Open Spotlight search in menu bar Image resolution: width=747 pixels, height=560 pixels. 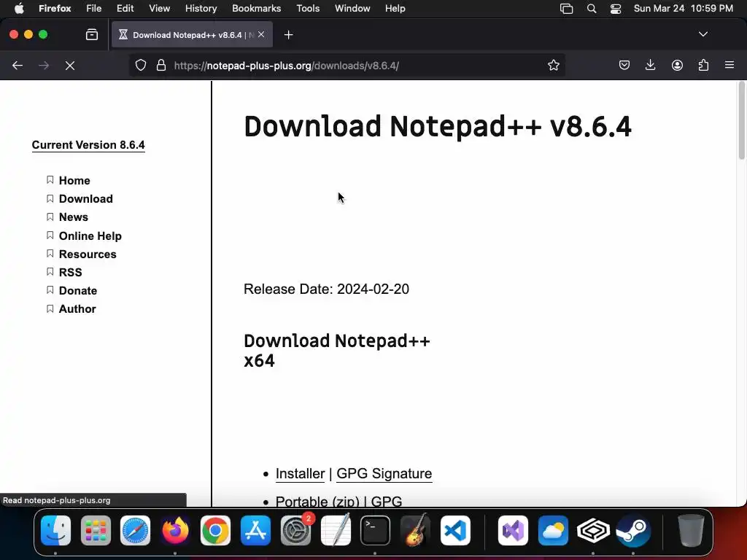[591, 9]
